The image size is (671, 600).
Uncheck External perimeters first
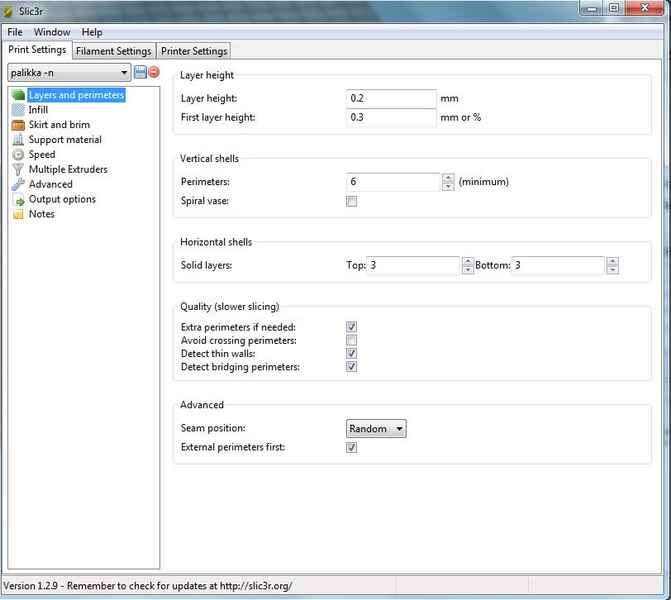[351, 447]
